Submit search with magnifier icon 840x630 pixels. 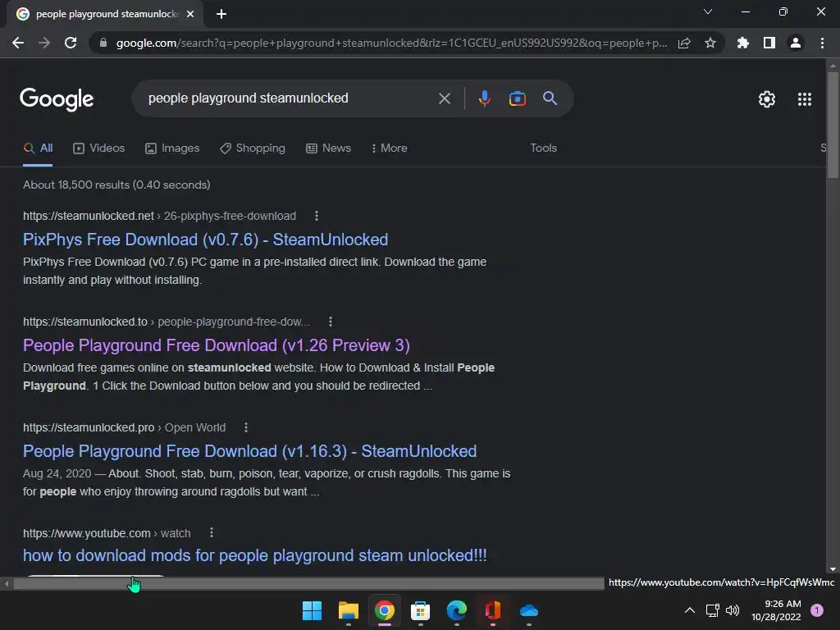coord(550,98)
